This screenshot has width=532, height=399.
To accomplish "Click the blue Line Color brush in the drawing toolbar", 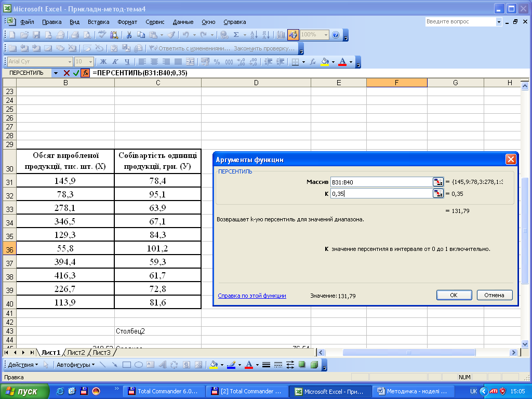I will (231, 365).
